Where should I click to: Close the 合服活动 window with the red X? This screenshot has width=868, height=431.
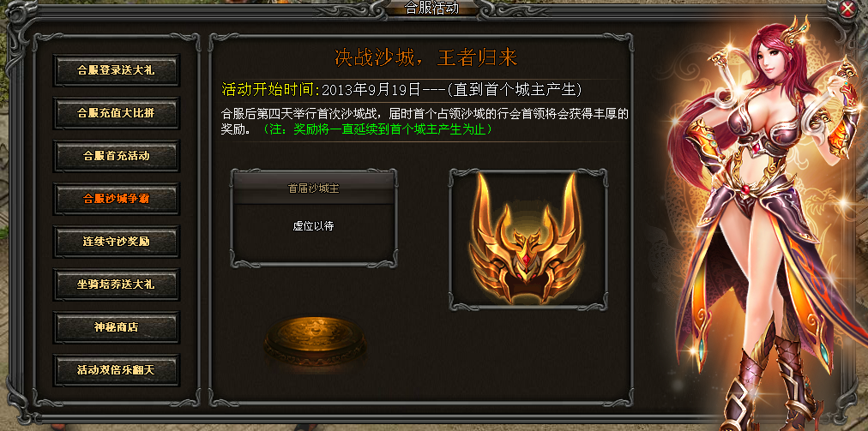tap(847, 9)
